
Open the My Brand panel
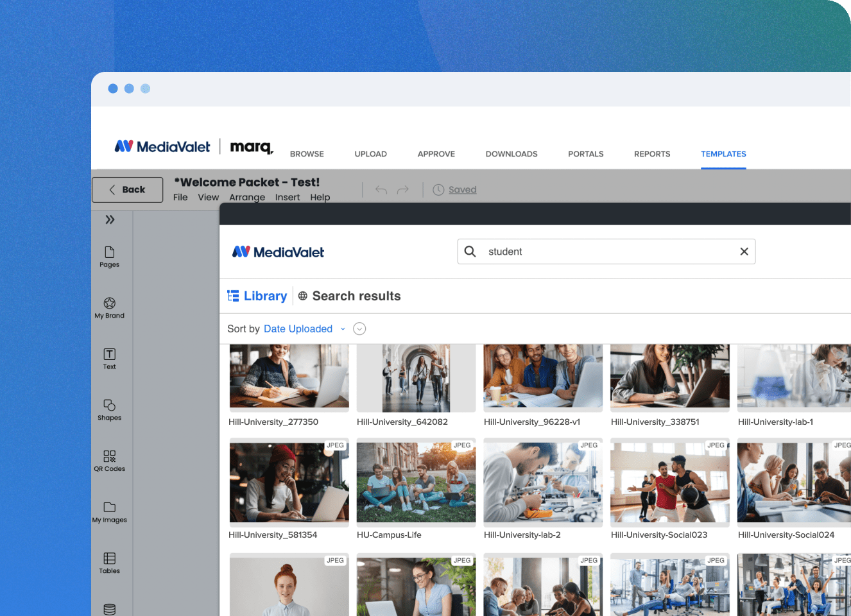110,308
